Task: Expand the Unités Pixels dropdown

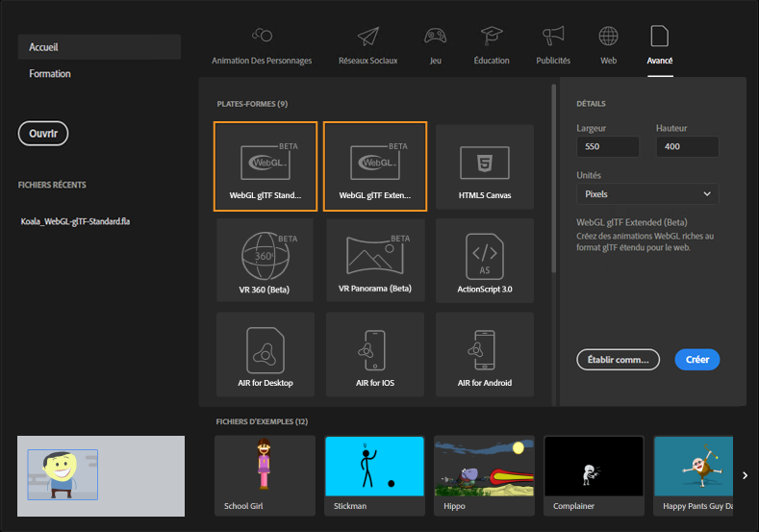Action: (x=647, y=194)
